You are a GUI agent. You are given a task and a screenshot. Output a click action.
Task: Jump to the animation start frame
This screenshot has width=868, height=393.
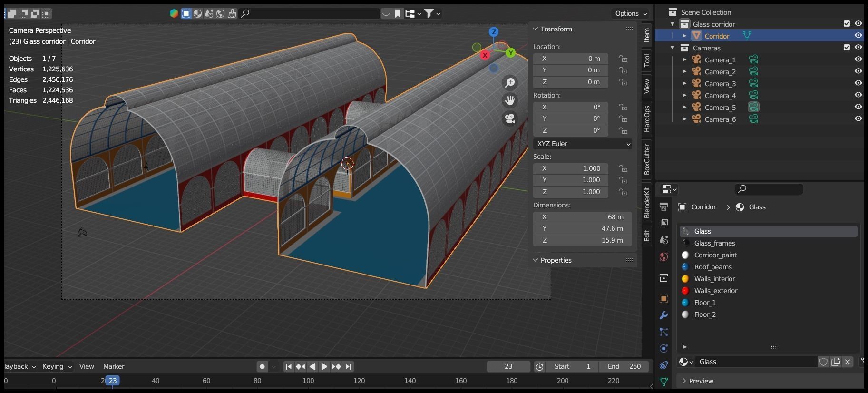tap(288, 366)
